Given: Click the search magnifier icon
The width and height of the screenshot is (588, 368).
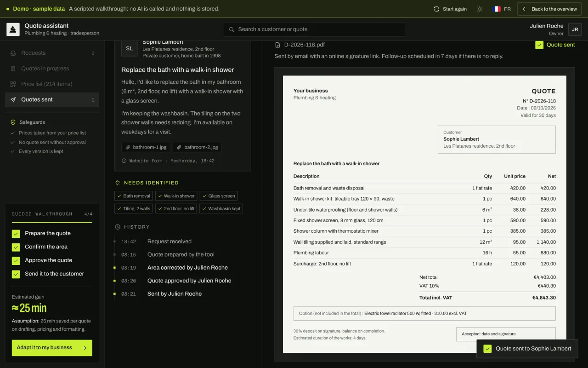Looking at the screenshot, I should [232, 29].
